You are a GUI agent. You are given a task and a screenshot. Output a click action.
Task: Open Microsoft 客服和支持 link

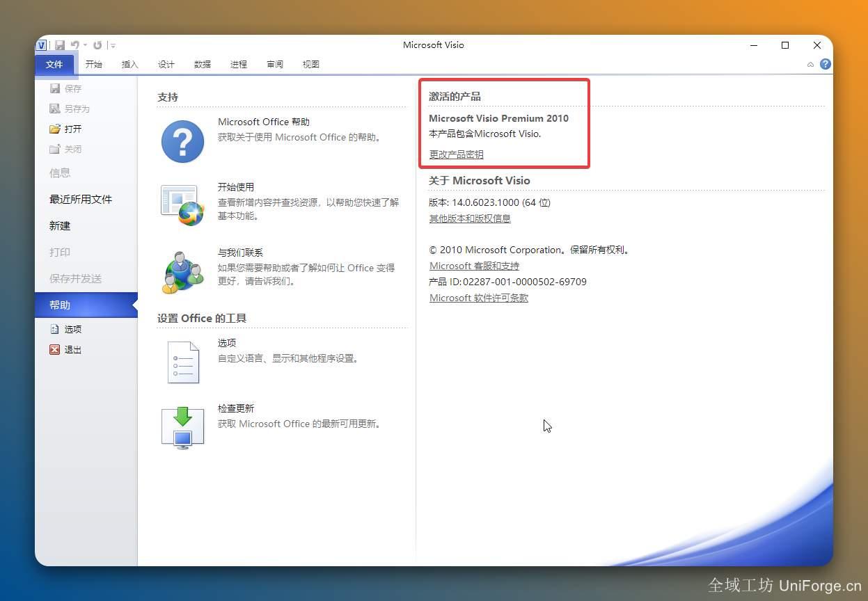(x=474, y=266)
